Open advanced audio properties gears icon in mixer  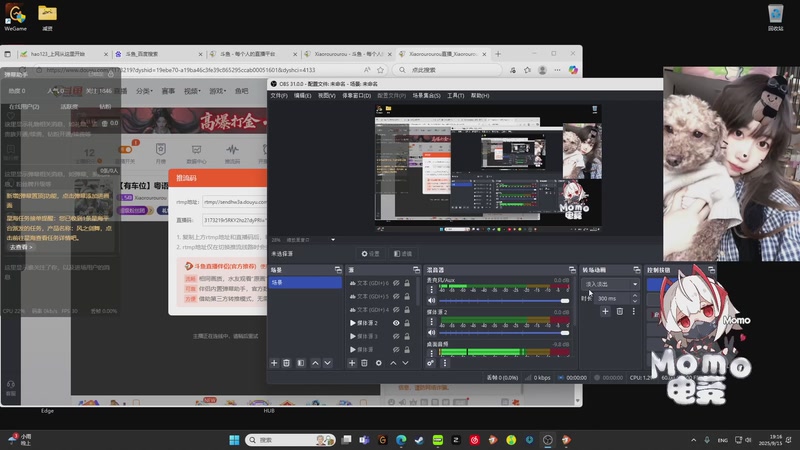pyautogui.click(x=431, y=363)
